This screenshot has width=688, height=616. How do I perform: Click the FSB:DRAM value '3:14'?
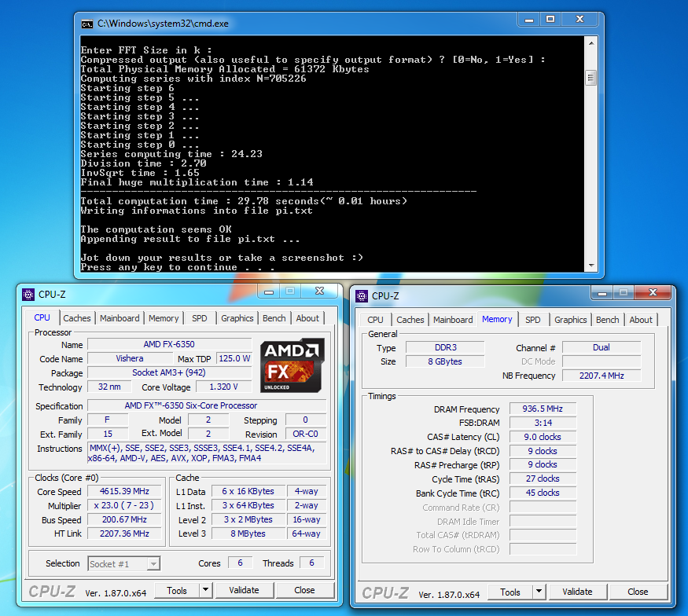pyautogui.click(x=543, y=423)
